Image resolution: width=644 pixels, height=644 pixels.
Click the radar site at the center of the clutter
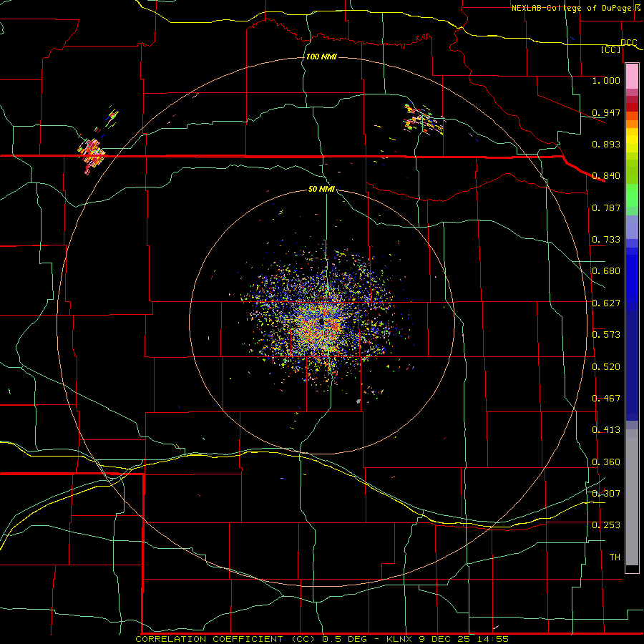pos(322,323)
